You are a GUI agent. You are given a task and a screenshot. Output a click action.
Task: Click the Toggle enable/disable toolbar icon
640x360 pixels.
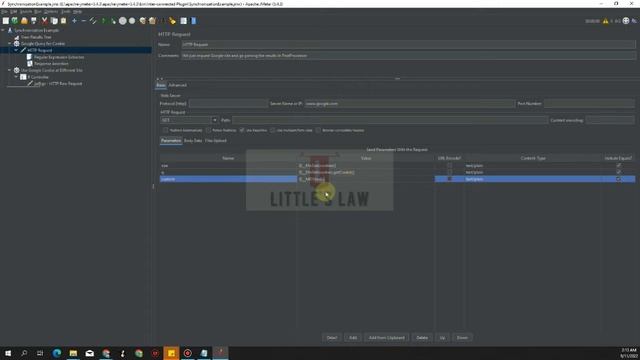pos(93,21)
